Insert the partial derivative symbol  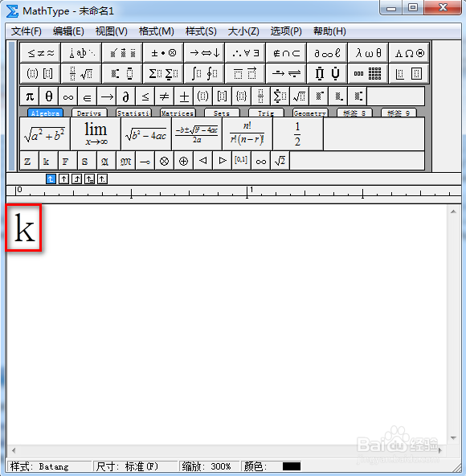(x=126, y=96)
